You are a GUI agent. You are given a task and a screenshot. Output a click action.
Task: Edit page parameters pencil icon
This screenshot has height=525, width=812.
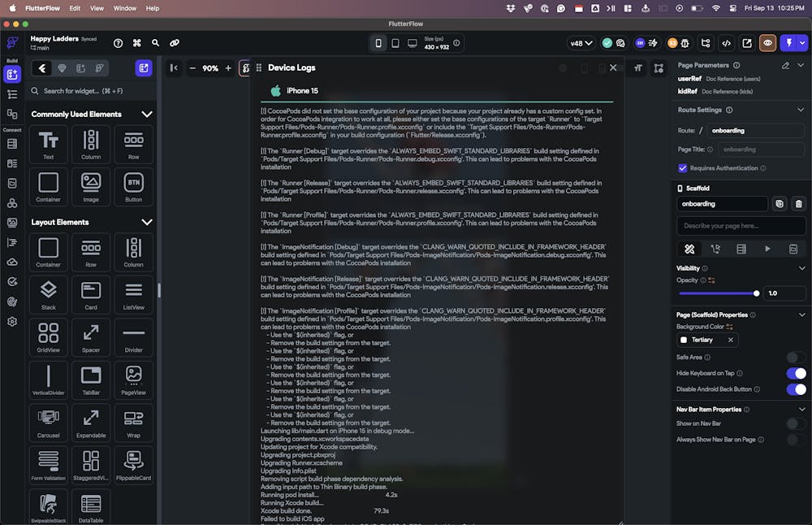[x=785, y=65]
